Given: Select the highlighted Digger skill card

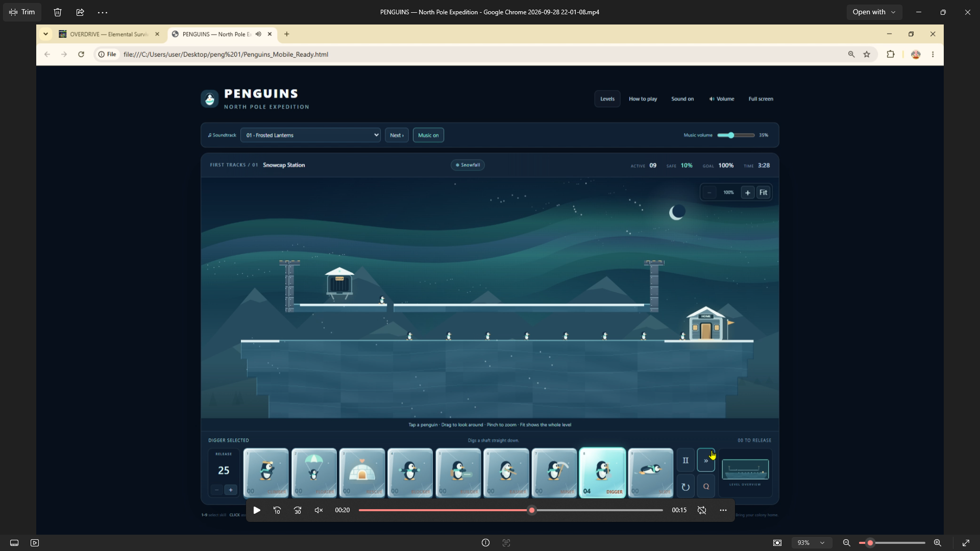Looking at the screenshot, I should (602, 472).
